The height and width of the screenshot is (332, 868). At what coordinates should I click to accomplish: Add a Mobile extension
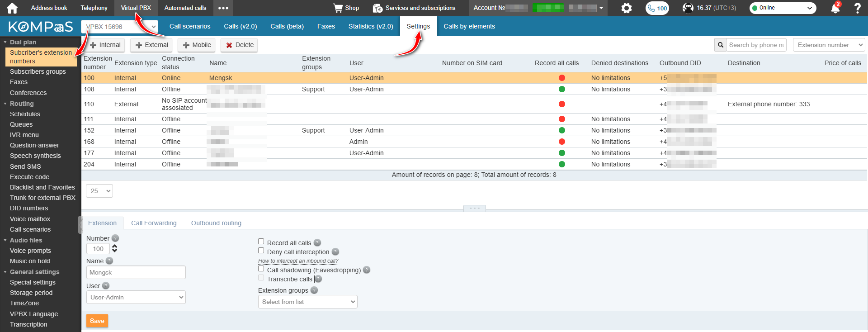197,45
